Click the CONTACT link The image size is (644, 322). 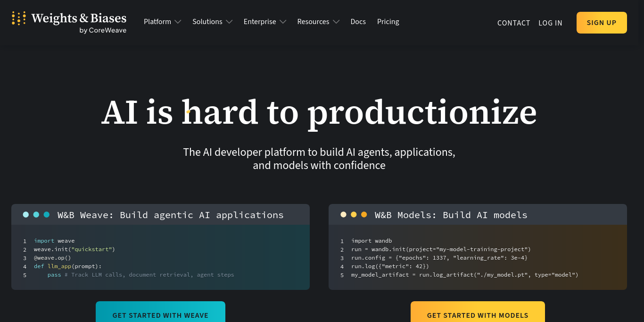pyautogui.click(x=513, y=23)
